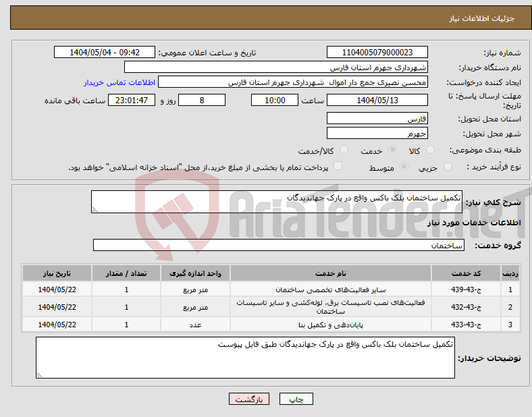The width and height of the screenshot is (532, 417).
Task: Click the date 1404/05/22 in row 2
Action: click(x=57, y=307)
